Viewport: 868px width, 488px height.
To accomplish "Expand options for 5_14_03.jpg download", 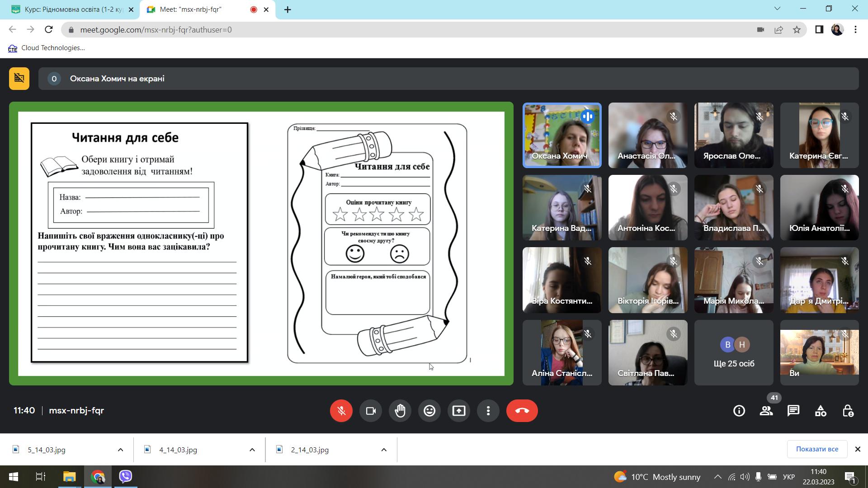I will (120, 450).
